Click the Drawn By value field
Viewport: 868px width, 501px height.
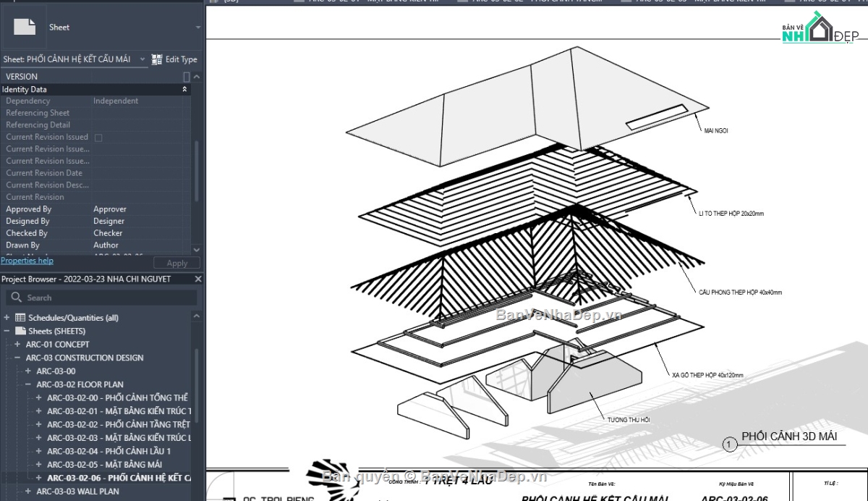(137, 245)
